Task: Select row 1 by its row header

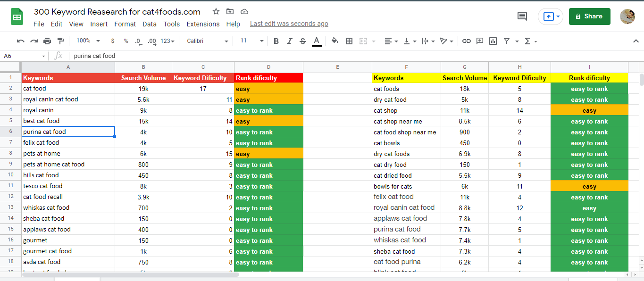Action: coord(11,78)
